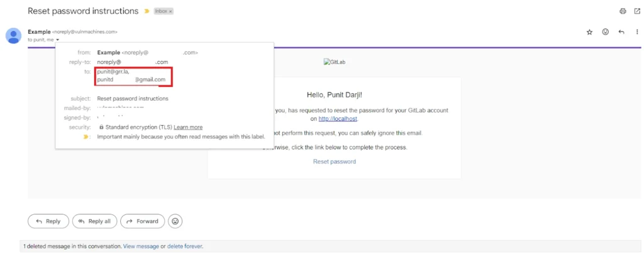Click the GitLab logo image in the email
644x274 pixels.
[334, 62]
